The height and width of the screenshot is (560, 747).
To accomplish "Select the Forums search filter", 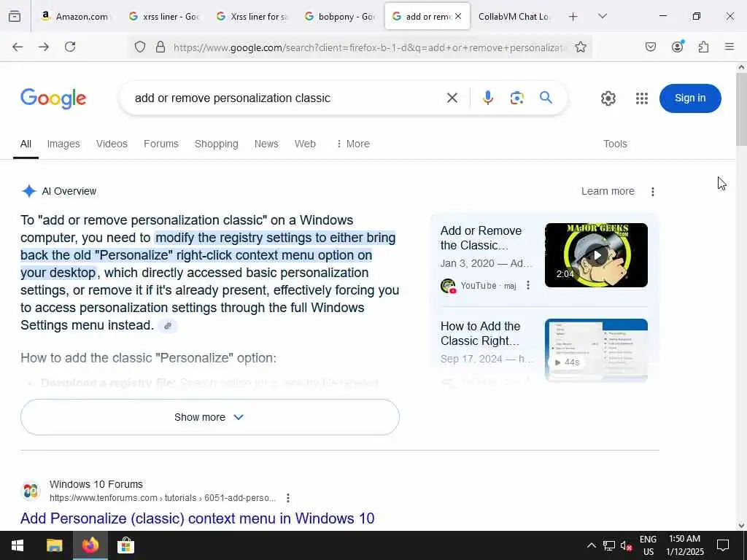I will (x=161, y=144).
